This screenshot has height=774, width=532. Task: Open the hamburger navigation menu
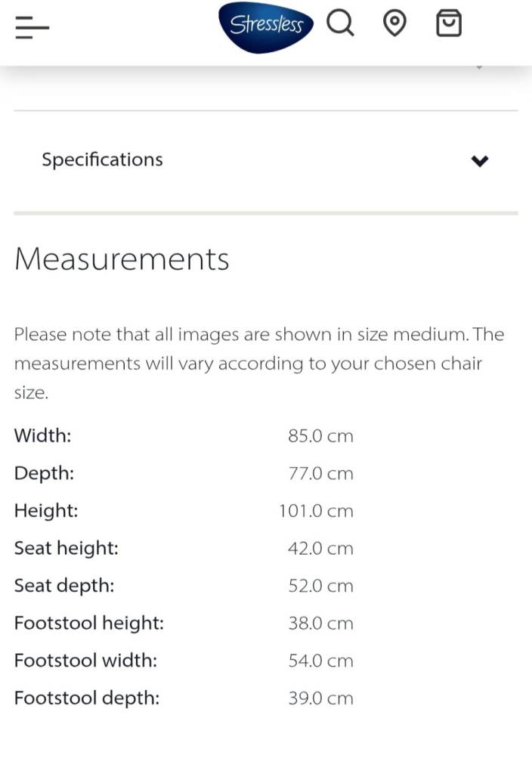[32, 28]
